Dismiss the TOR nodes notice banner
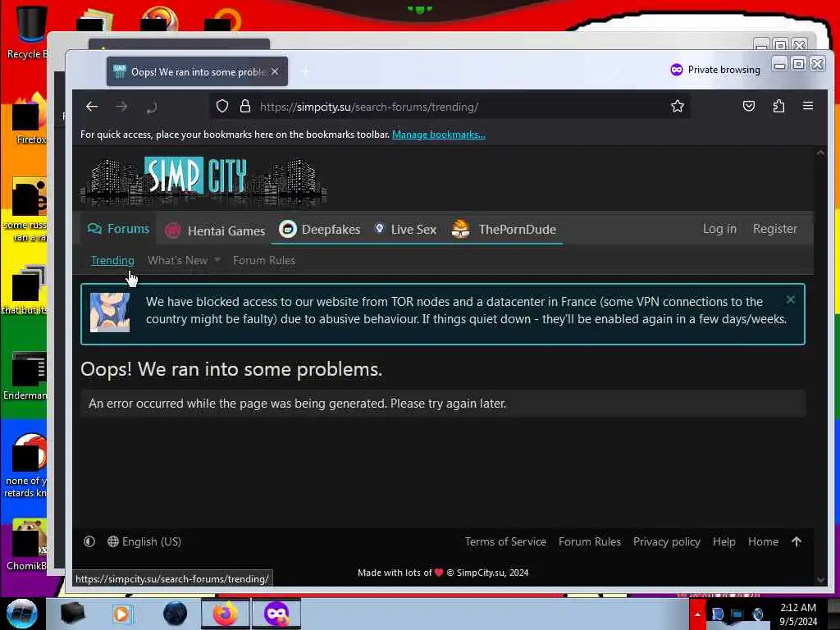 pos(790,300)
